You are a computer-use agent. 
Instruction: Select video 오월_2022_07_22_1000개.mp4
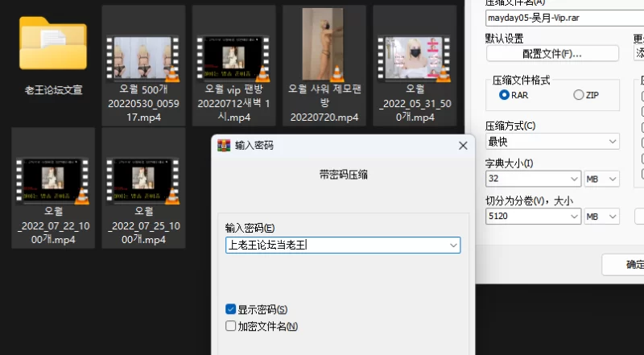53,188
